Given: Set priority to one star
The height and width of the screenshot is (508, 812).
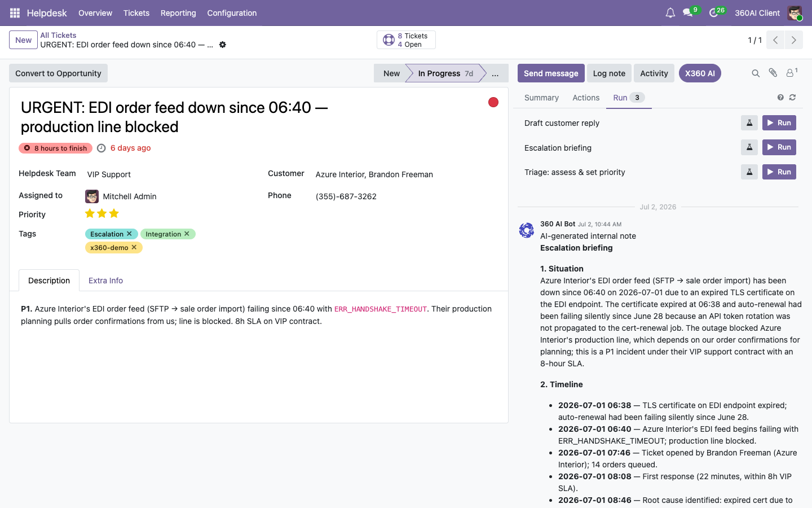Looking at the screenshot, I should pos(90,213).
